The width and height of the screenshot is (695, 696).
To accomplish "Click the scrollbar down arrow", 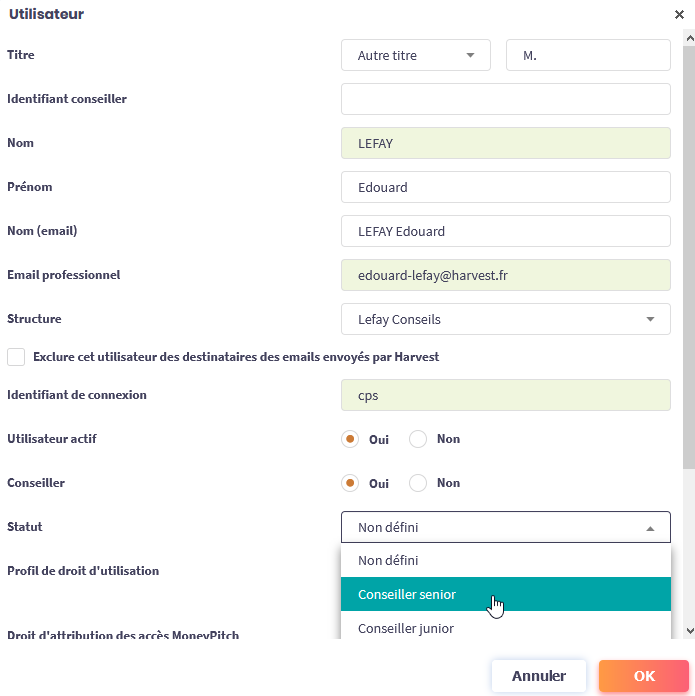I will (688, 631).
